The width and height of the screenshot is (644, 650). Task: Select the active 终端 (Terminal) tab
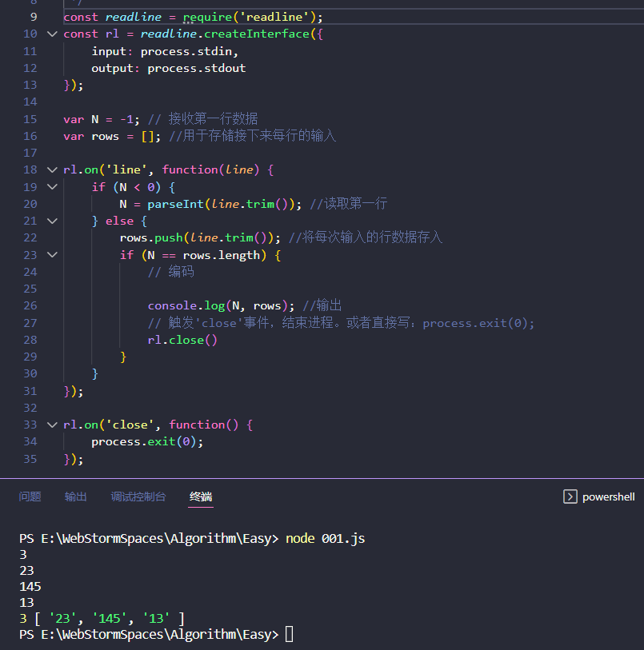200,496
